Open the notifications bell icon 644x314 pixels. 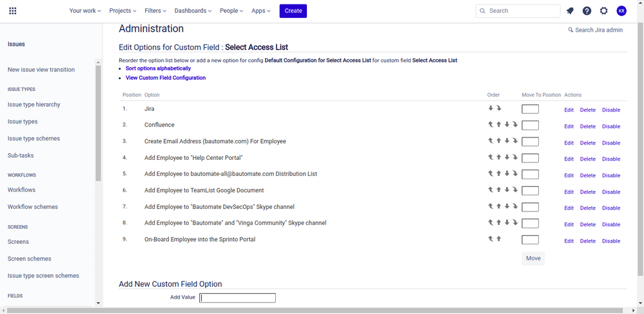[570, 11]
